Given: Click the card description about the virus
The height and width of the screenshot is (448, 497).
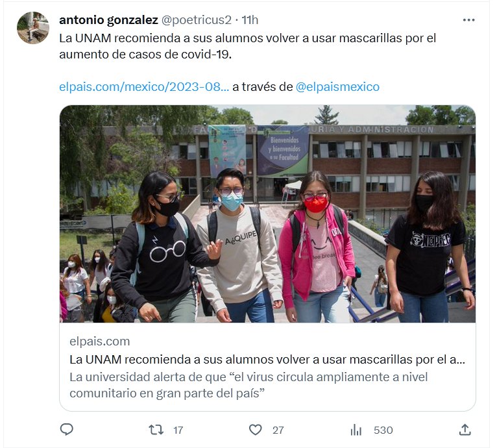Looking at the screenshot, I should 248,385.
